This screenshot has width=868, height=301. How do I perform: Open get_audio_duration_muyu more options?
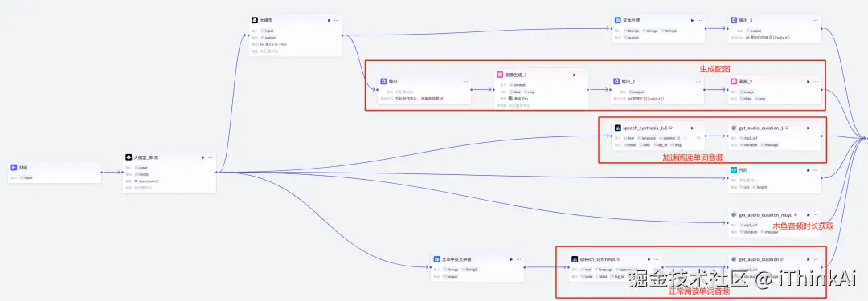[x=816, y=214]
